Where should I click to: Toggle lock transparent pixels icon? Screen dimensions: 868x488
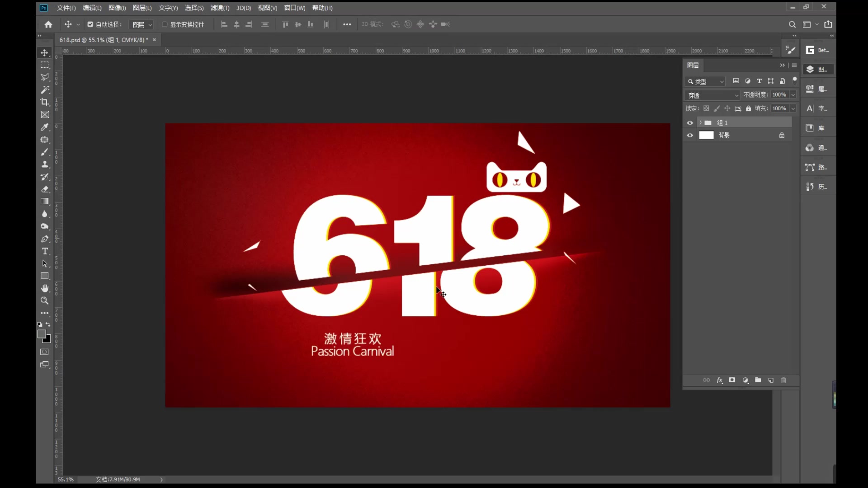[x=706, y=108]
